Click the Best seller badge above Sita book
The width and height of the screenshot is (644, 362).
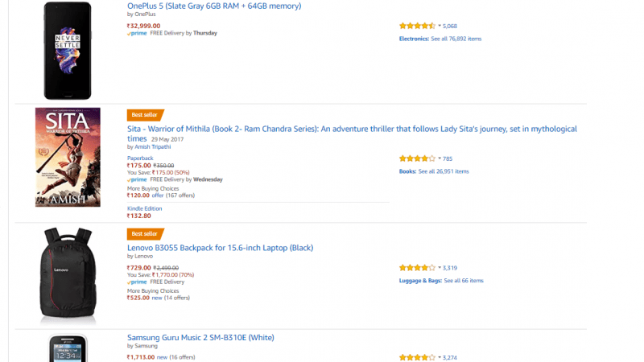(146, 115)
